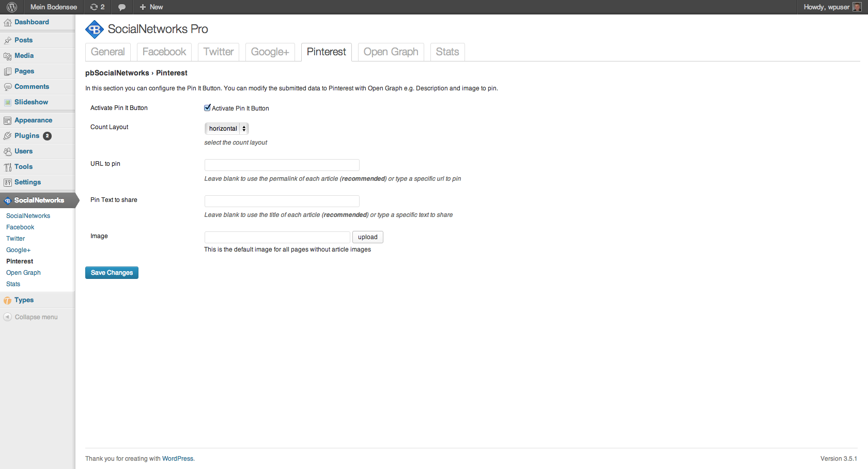Switch to the Open Graph tab

pos(391,52)
